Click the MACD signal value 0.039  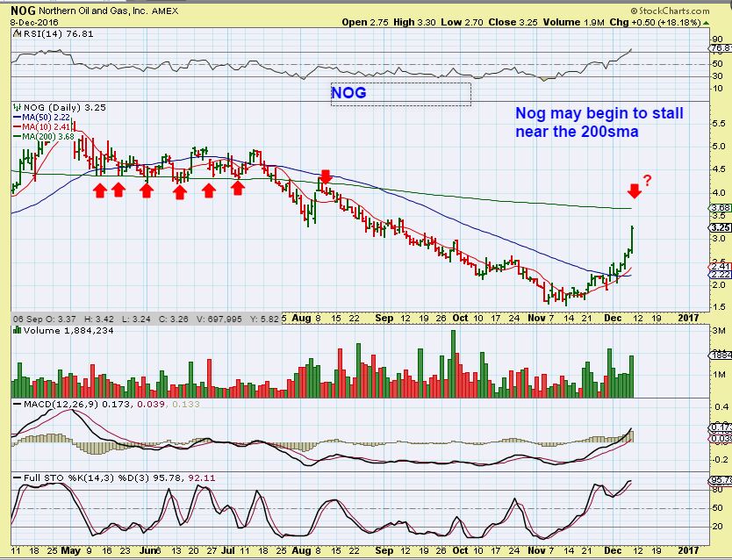coord(151,404)
